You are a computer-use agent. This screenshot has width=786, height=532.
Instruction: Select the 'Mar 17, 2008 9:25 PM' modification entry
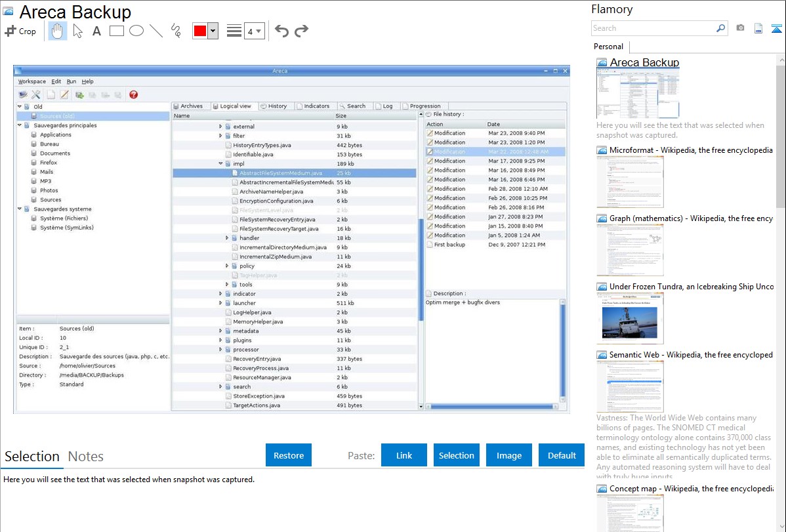pos(495,161)
